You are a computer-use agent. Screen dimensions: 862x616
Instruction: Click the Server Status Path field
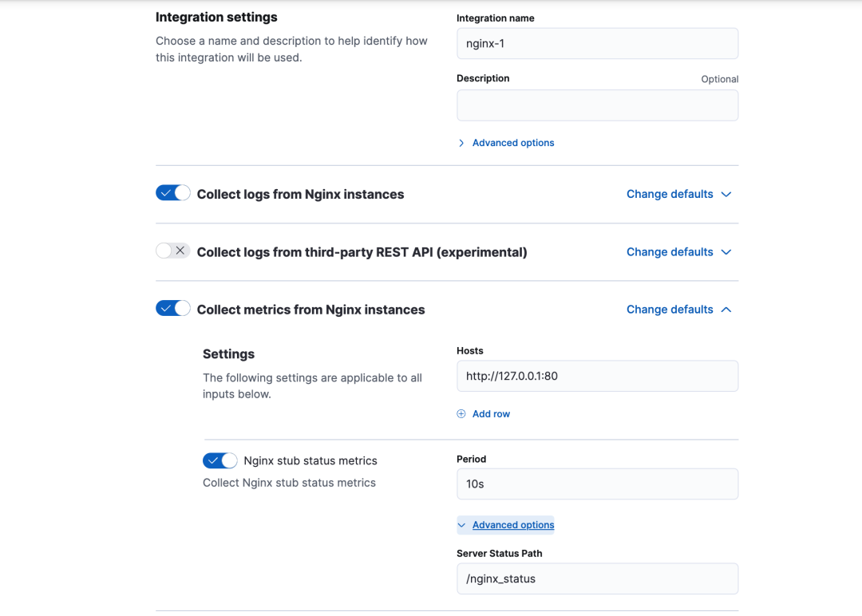(597, 579)
